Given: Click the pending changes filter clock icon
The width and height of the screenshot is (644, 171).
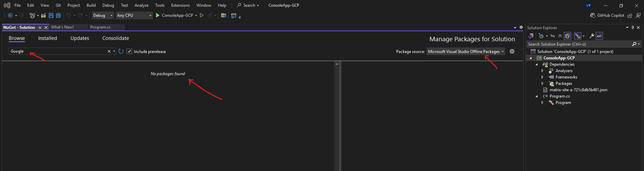Looking at the screenshot, I should pos(541,36).
